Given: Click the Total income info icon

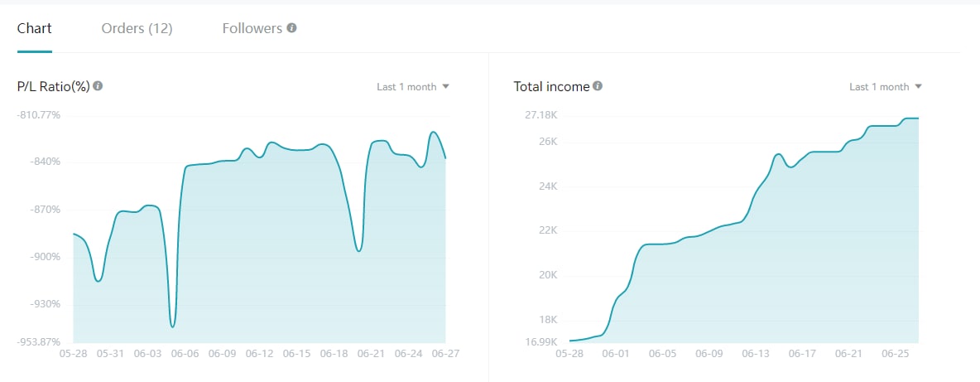Looking at the screenshot, I should click(598, 86).
